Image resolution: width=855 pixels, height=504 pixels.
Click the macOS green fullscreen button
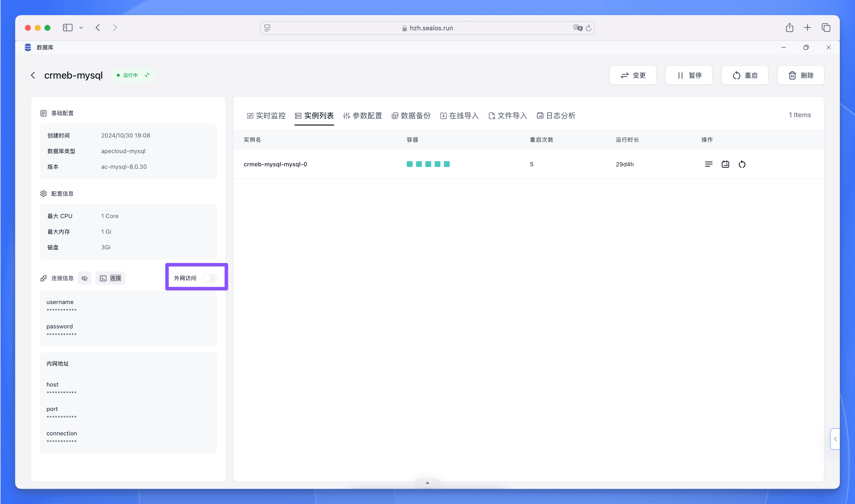pos(48,28)
